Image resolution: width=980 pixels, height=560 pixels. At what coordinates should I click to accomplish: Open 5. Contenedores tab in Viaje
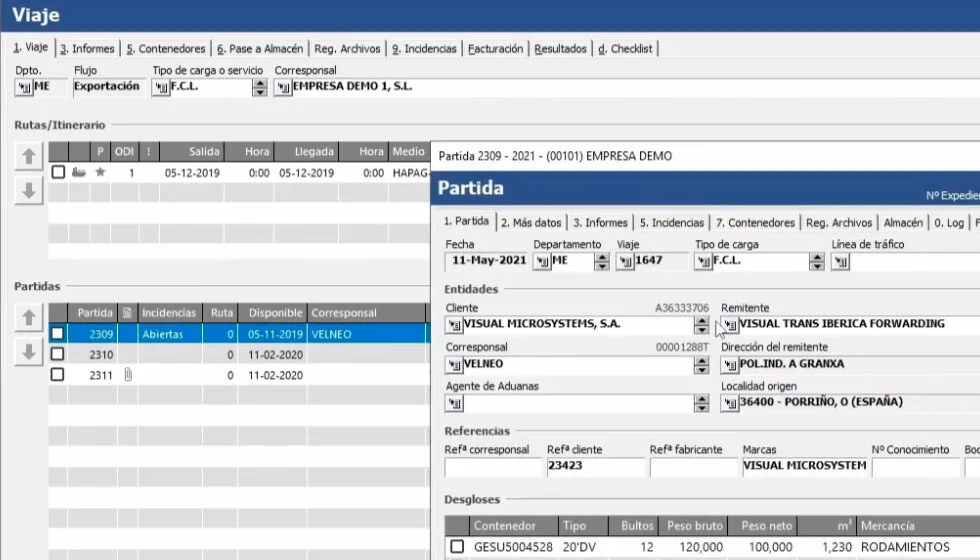click(166, 49)
